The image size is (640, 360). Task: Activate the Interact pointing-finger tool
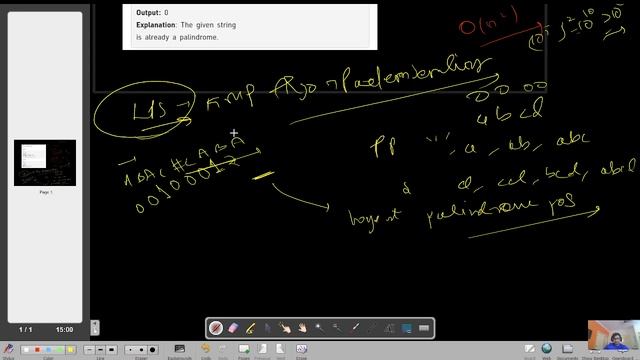point(285,328)
